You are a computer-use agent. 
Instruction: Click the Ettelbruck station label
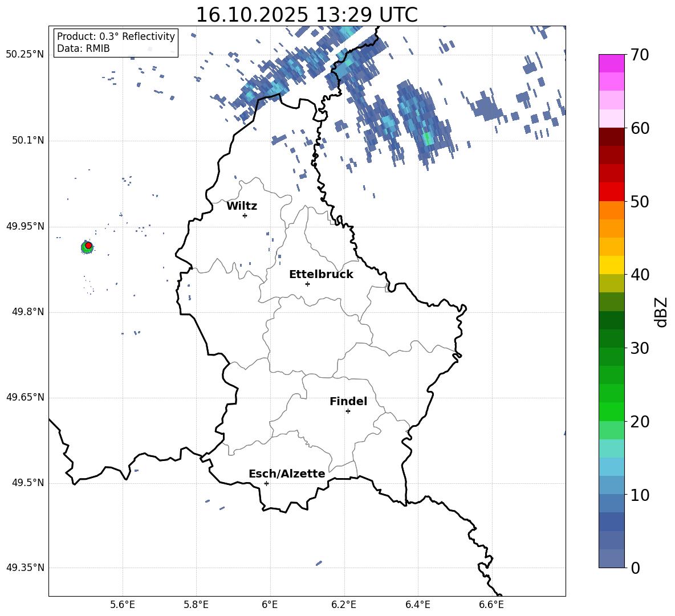point(321,275)
